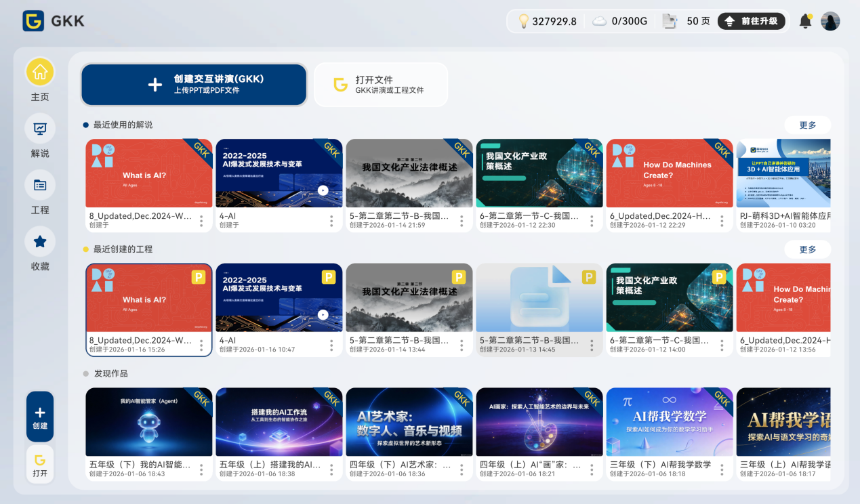860x504 pixels.
Task: Open the notification bell icon
Action: click(x=805, y=21)
